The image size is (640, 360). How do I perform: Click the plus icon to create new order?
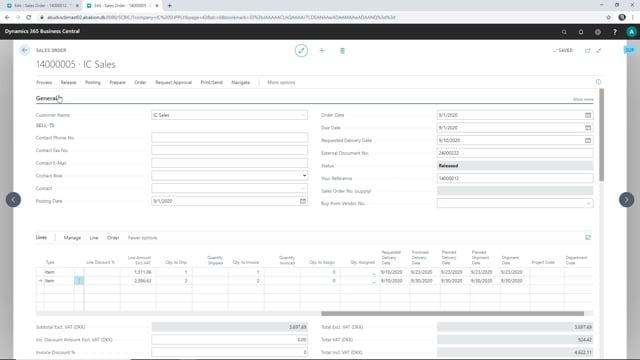322,51
